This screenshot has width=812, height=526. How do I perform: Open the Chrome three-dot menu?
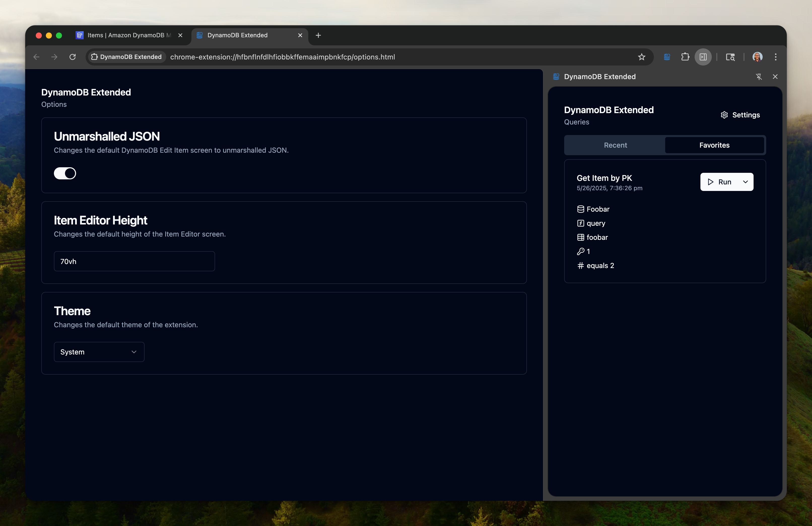775,57
